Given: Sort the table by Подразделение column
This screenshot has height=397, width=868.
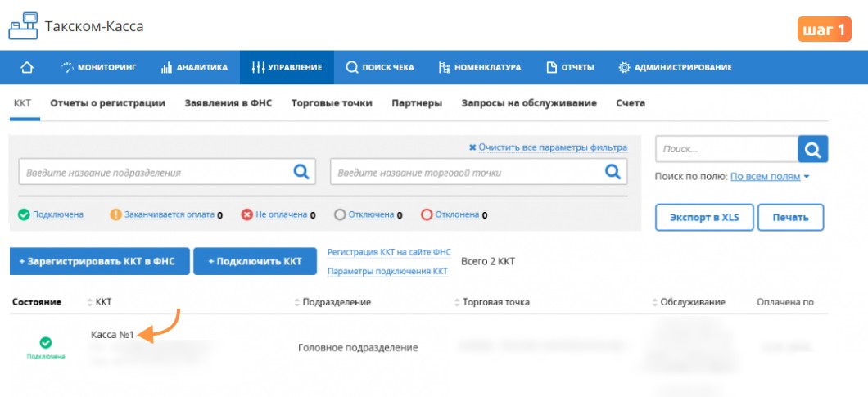Looking at the screenshot, I should [x=332, y=302].
